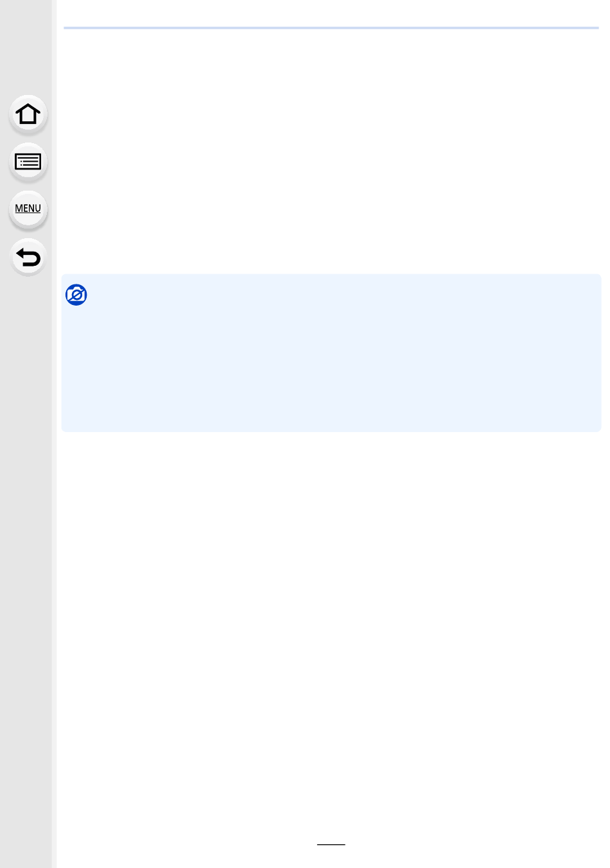Screen dimensions: 610x868
Task: Click the crossed-out circle symbol in note
Action: [76, 295]
